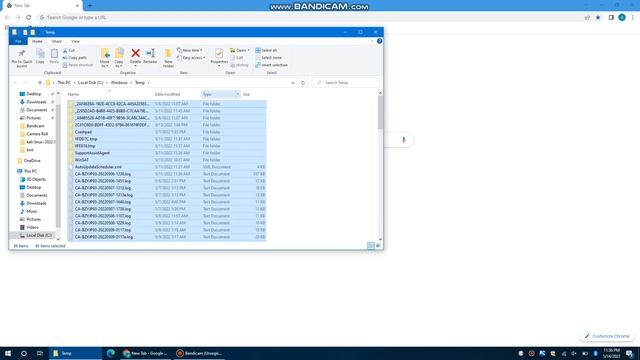Click the Cut scissors command

(x=69, y=50)
